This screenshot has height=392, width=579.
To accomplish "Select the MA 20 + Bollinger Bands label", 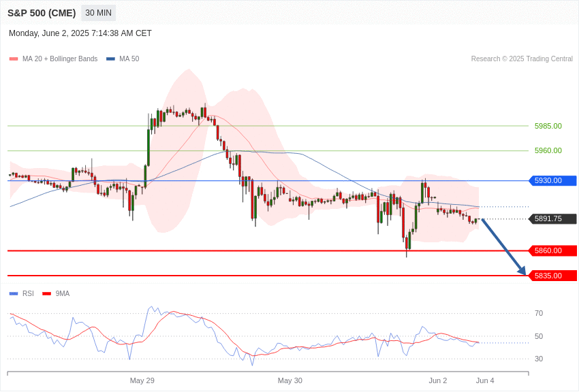I will [60, 59].
